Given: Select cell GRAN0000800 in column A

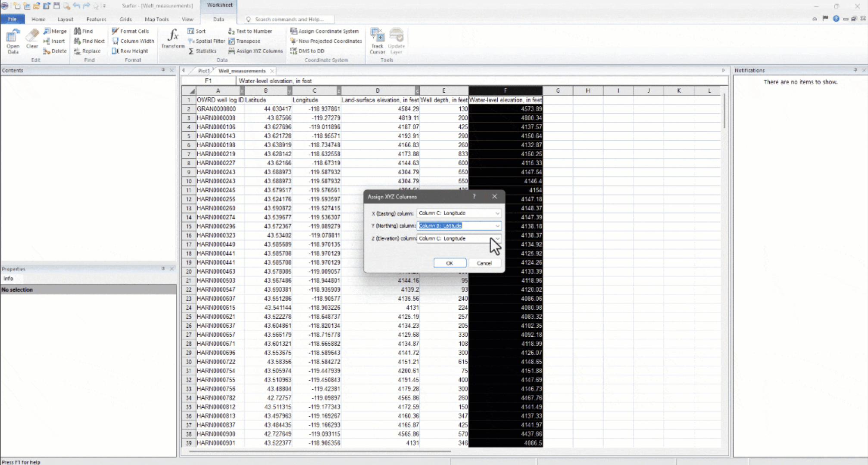Looking at the screenshot, I should tap(220, 109).
